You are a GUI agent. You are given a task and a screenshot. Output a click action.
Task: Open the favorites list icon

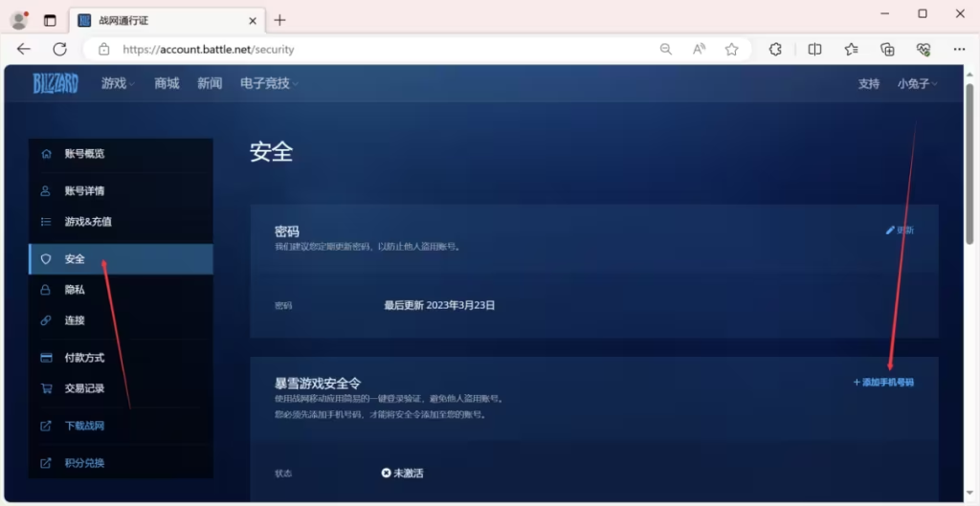point(851,50)
